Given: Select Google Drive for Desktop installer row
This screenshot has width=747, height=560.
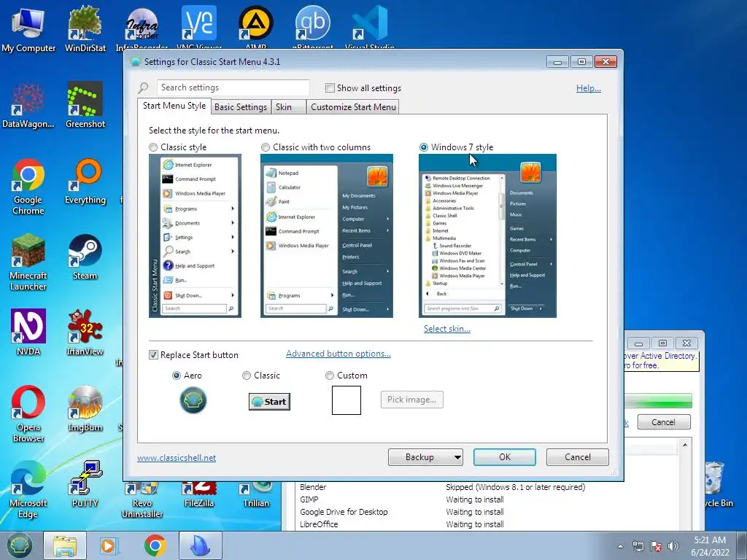Looking at the screenshot, I should [486, 512].
